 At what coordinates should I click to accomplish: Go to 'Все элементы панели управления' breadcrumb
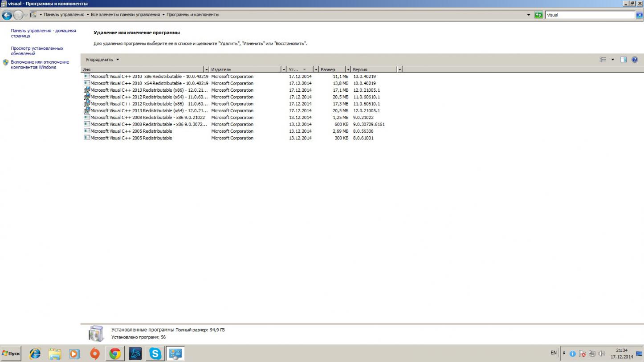tap(125, 15)
